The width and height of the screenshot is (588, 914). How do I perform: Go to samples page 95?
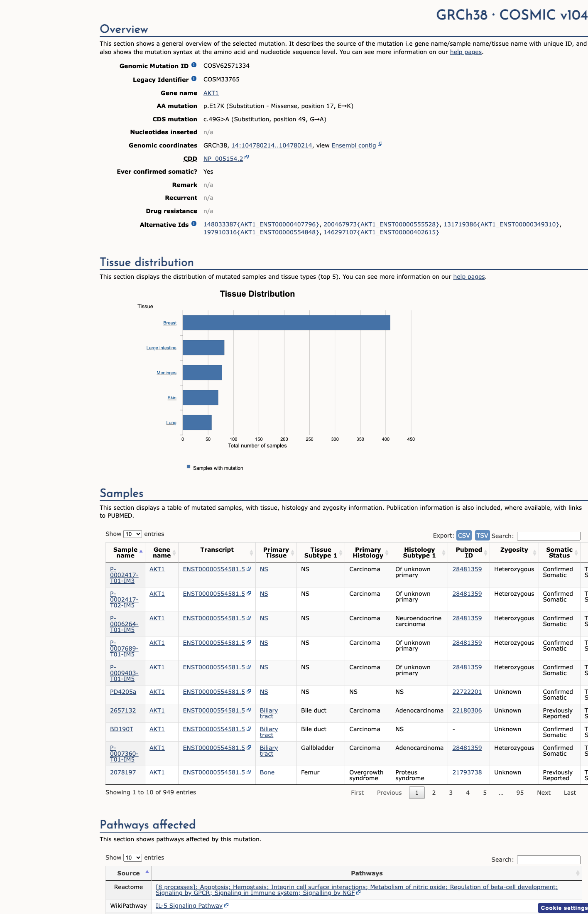520,793
